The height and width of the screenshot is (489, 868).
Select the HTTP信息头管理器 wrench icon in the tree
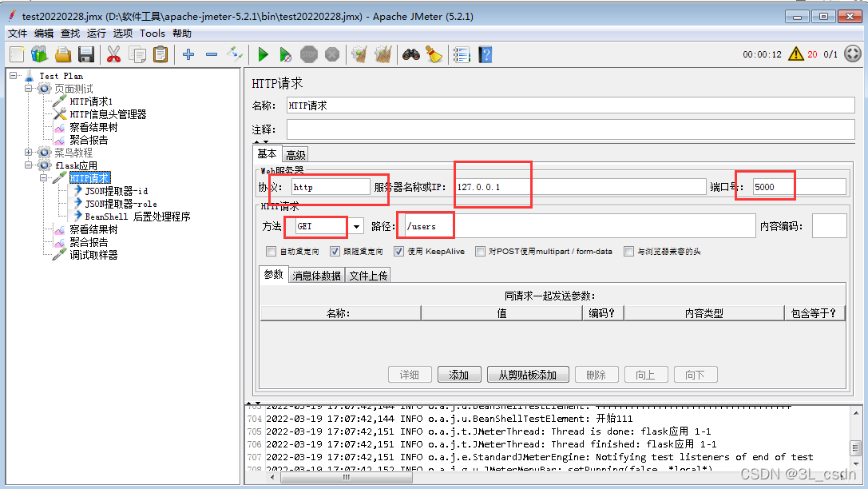point(59,114)
